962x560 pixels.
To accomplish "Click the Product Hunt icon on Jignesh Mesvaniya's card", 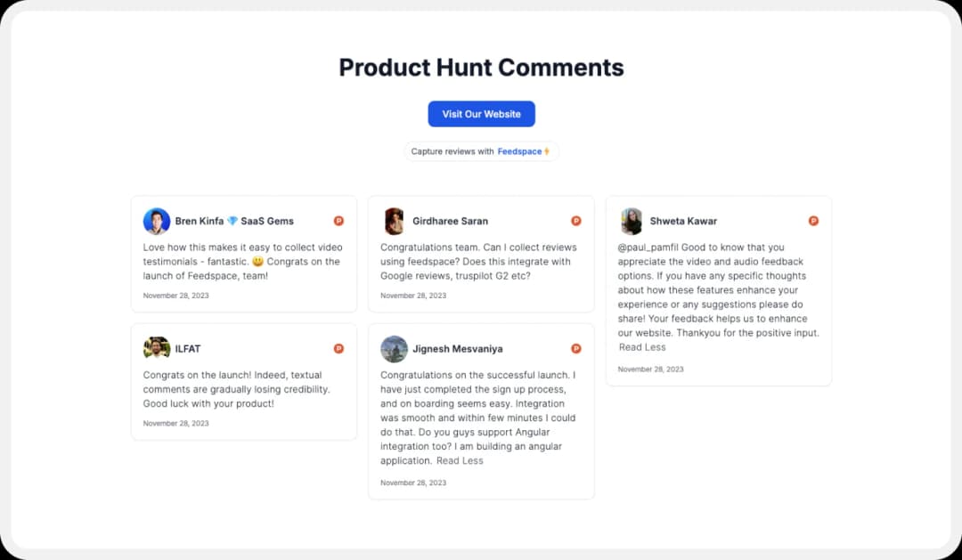I will point(575,348).
